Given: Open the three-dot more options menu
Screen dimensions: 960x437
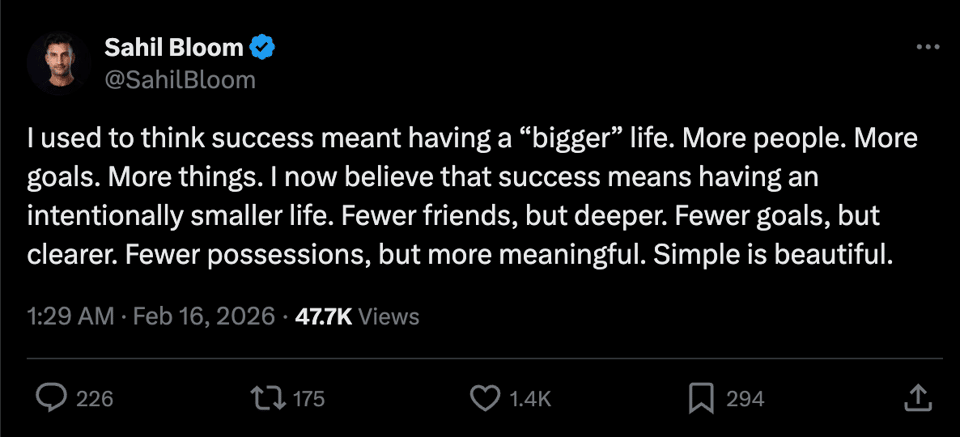Looking at the screenshot, I should click(x=928, y=48).
